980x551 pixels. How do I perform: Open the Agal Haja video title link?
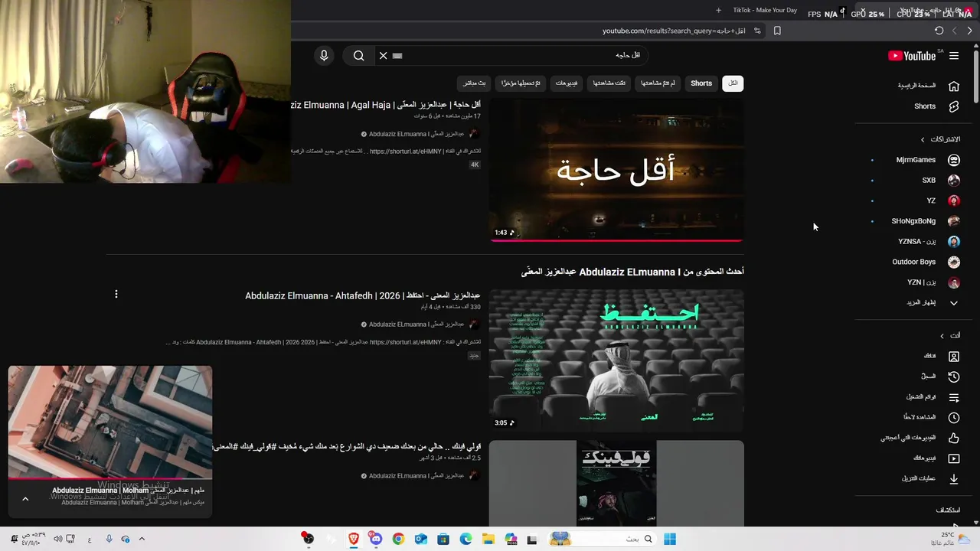click(387, 105)
